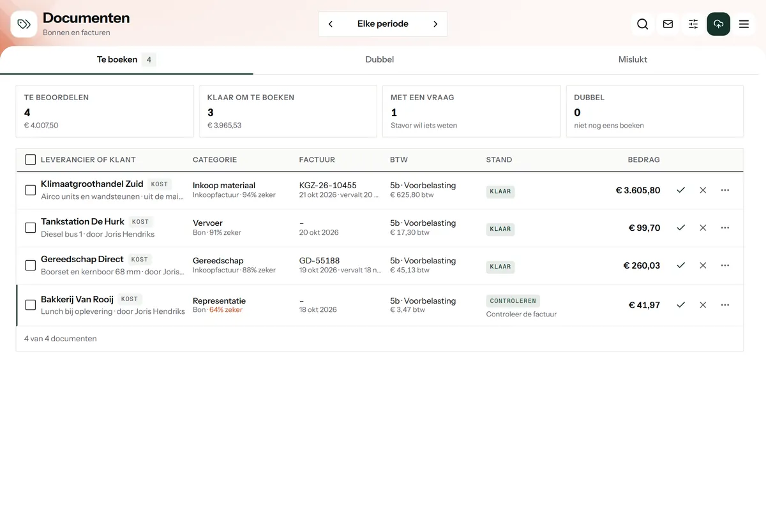
Task: Open the Elke periode period selector
Action: (x=383, y=24)
